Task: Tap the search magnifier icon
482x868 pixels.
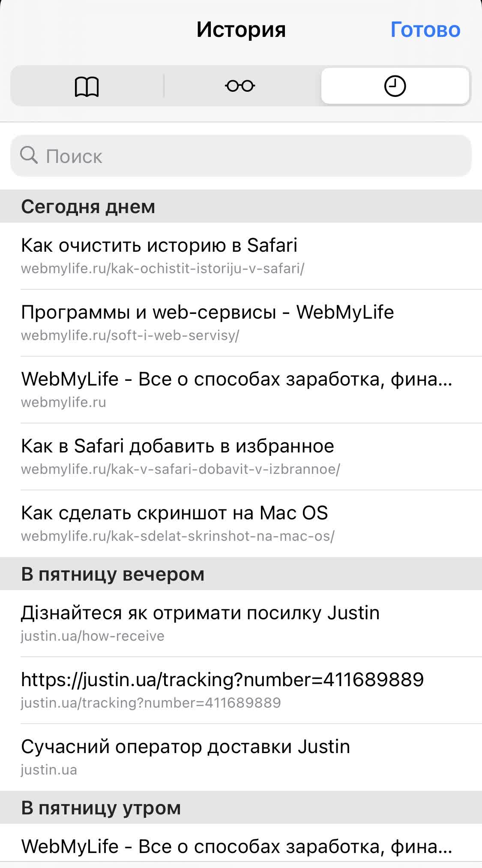Action: [x=29, y=155]
